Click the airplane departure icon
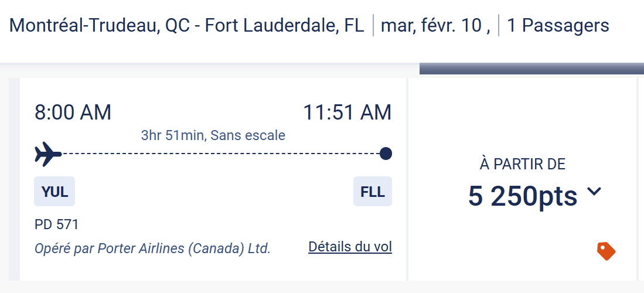This screenshot has width=644, height=293. coord(48,154)
